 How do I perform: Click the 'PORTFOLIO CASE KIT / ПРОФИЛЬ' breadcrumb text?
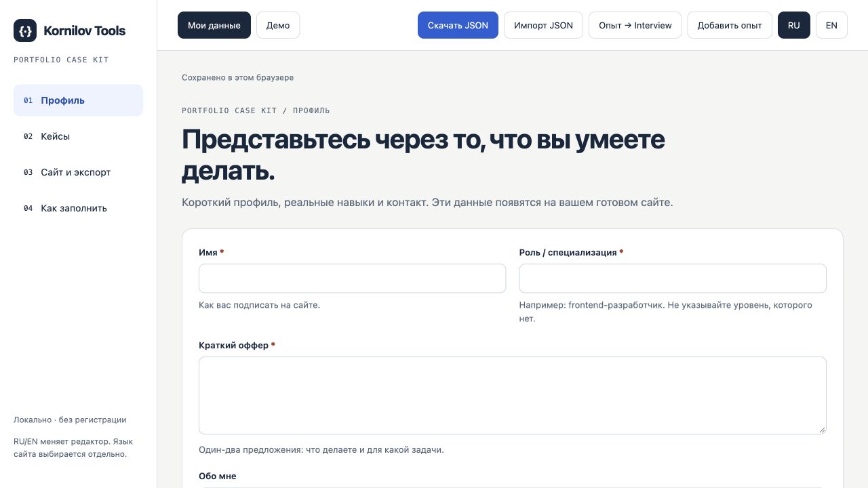256,110
